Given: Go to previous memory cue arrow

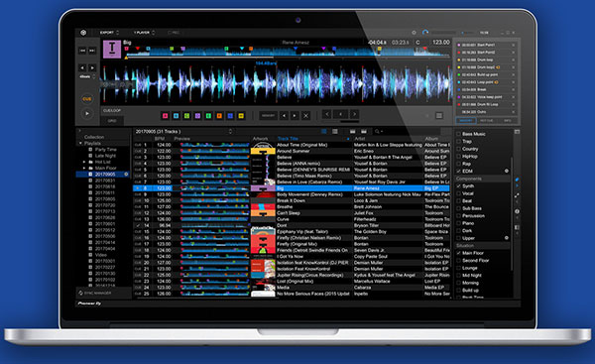Looking at the screenshot, I should (284, 116).
